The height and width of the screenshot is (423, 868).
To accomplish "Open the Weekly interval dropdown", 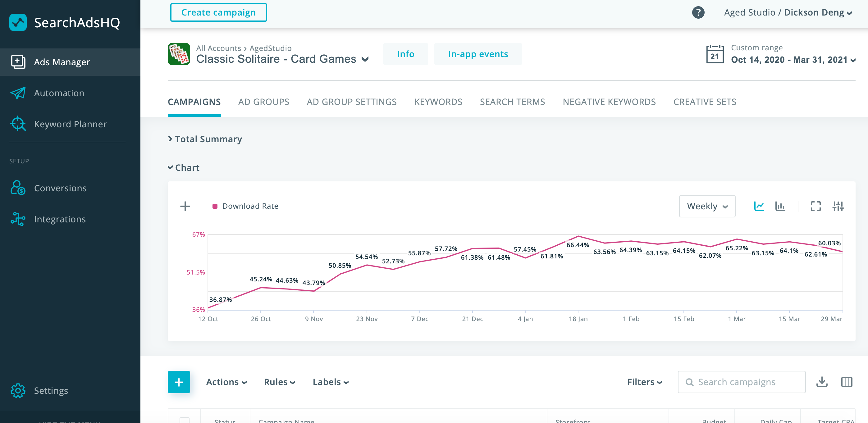I will (x=707, y=206).
